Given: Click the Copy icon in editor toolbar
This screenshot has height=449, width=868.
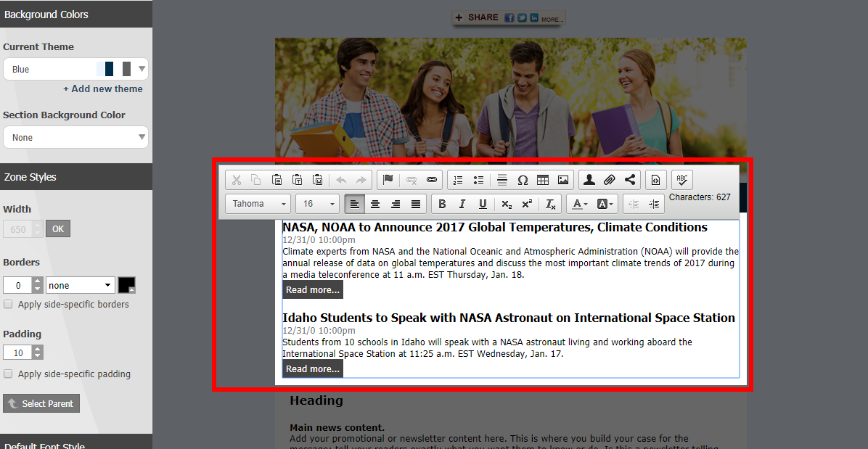Looking at the screenshot, I should click(255, 180).
